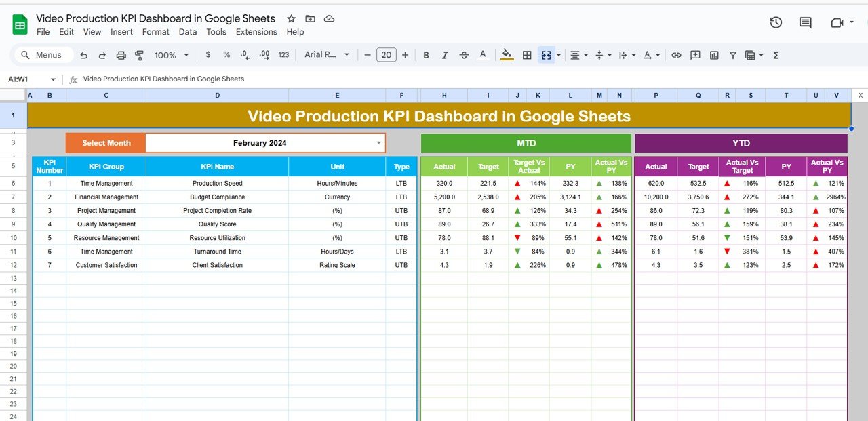The image size is (868, 421).
Task: Print the spreadsheet
Action: 121,55
